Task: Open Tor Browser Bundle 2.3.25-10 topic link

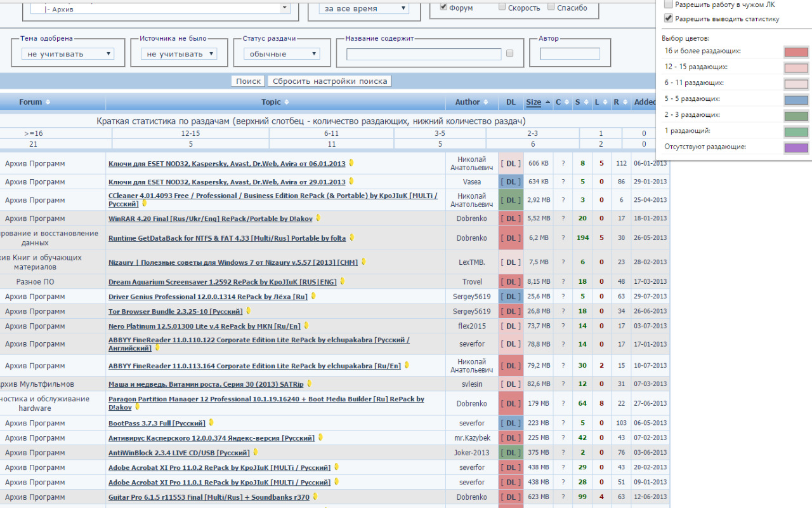Action: click(x=176, y=311)
